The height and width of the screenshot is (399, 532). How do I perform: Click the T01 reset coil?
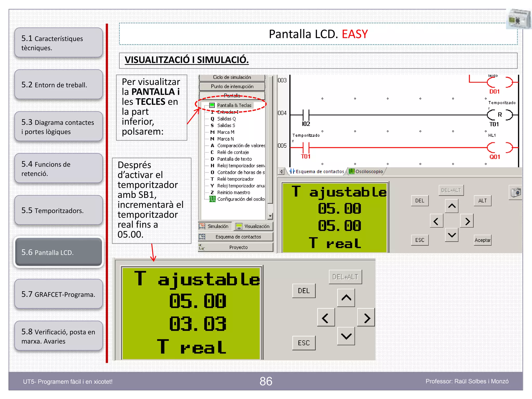[x=499, y=115]
